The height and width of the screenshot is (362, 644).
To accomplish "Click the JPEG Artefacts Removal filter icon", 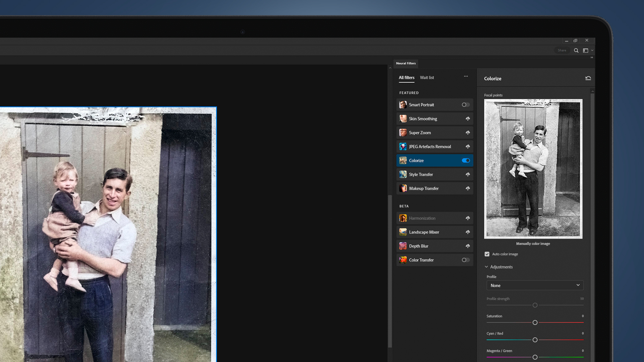I will (402, 146).
